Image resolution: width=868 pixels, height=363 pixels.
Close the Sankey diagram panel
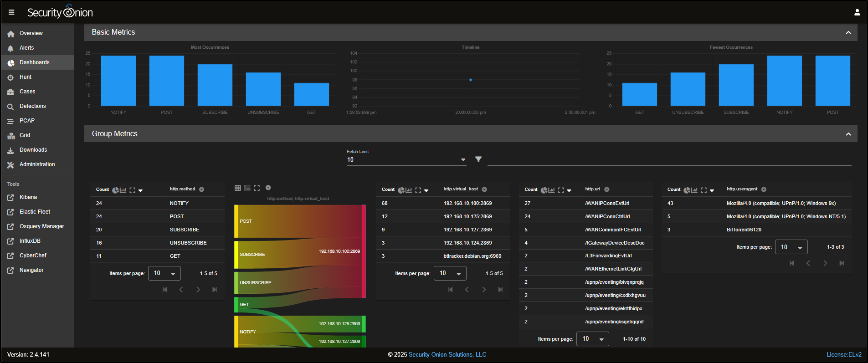coord(268,188)
